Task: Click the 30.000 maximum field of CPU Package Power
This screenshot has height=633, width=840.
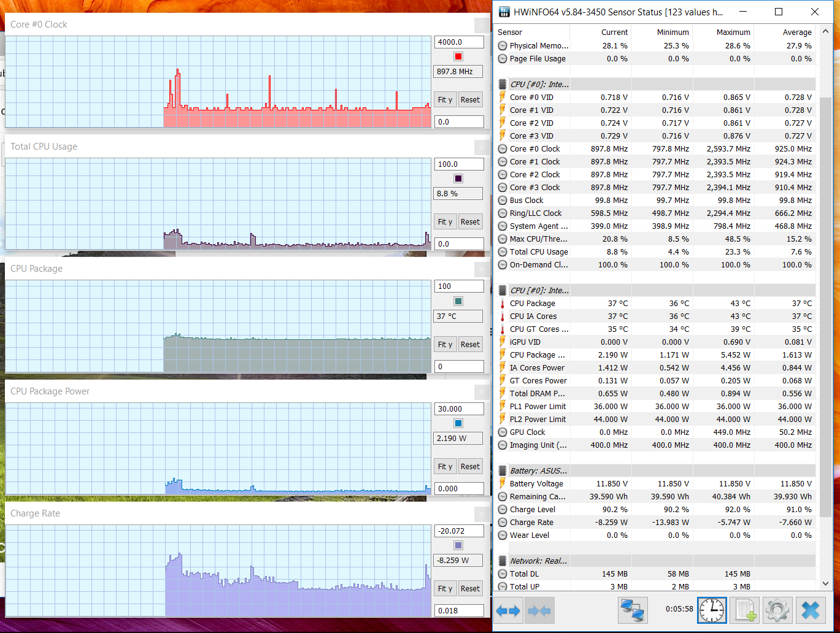Action: coord(459,409)
